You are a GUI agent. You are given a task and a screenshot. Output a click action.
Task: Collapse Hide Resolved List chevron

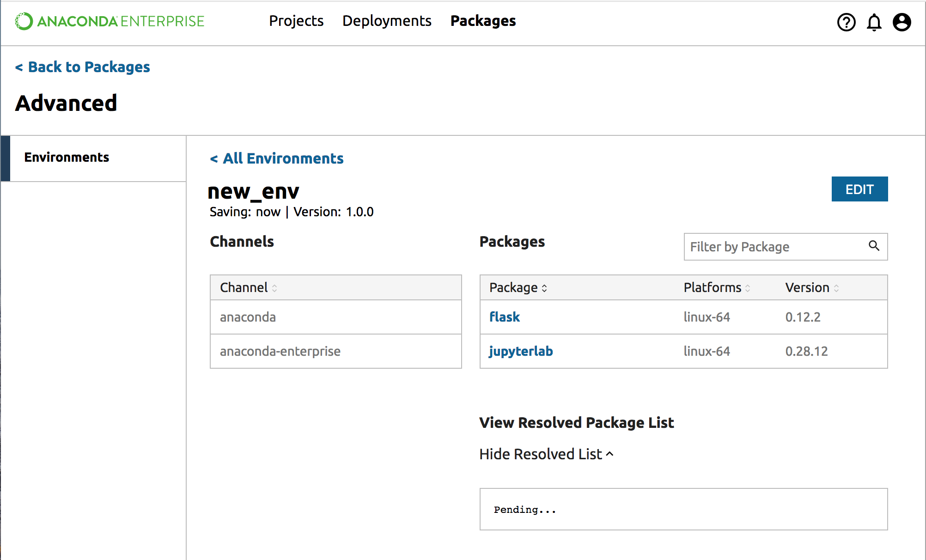tap(609, 454)
